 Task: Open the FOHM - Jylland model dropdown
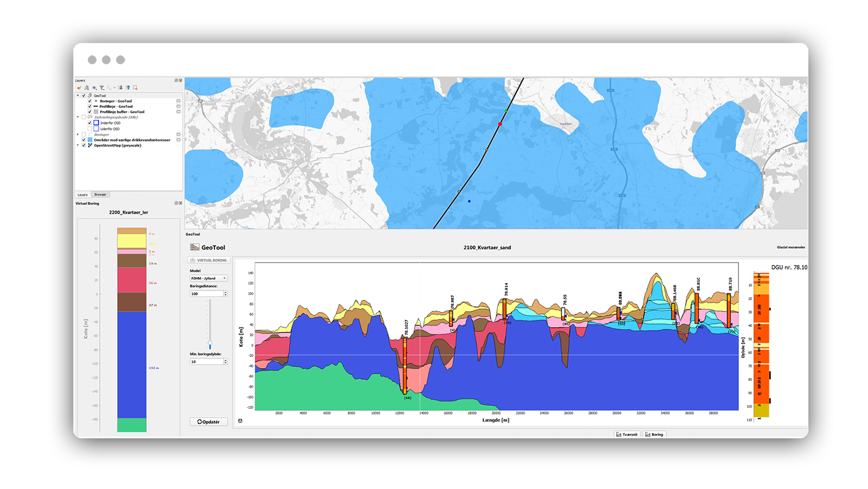coord(208,279)
